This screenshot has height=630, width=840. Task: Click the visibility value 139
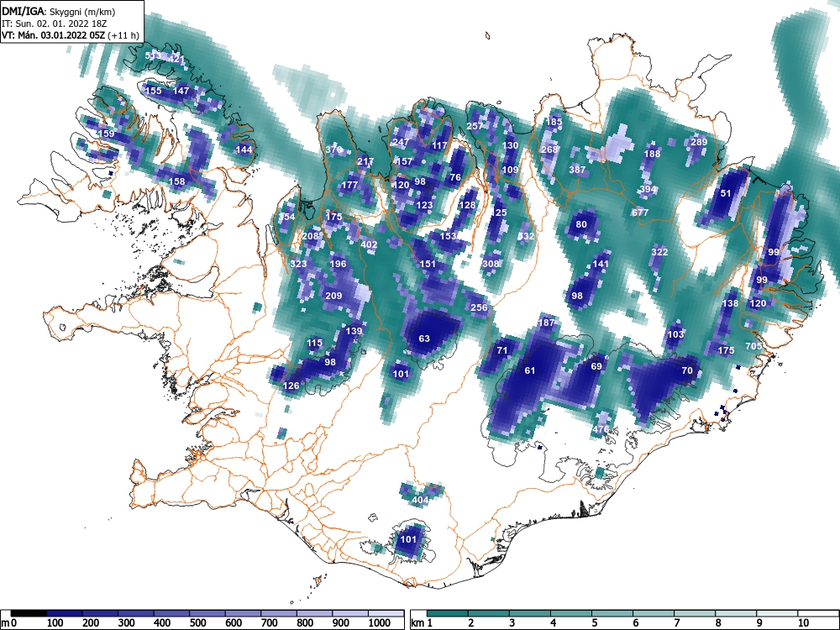point(354,330)
